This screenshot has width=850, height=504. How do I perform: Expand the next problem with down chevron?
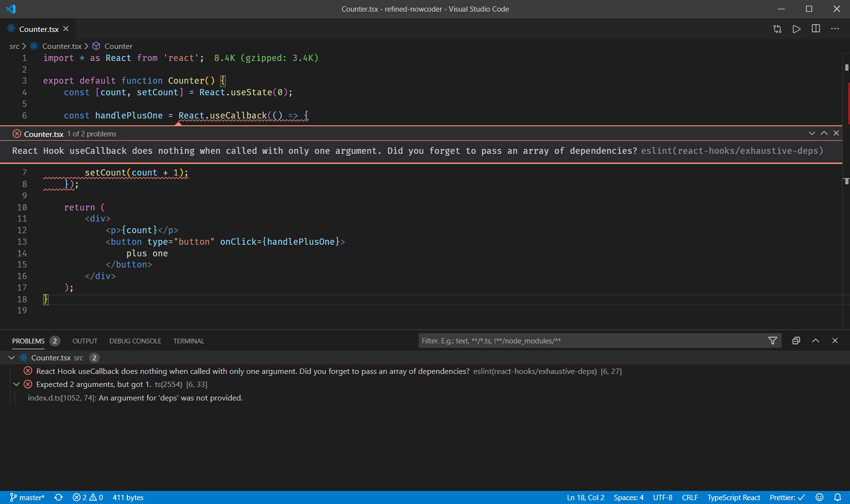pyautogui.click(x=811, y=133)
